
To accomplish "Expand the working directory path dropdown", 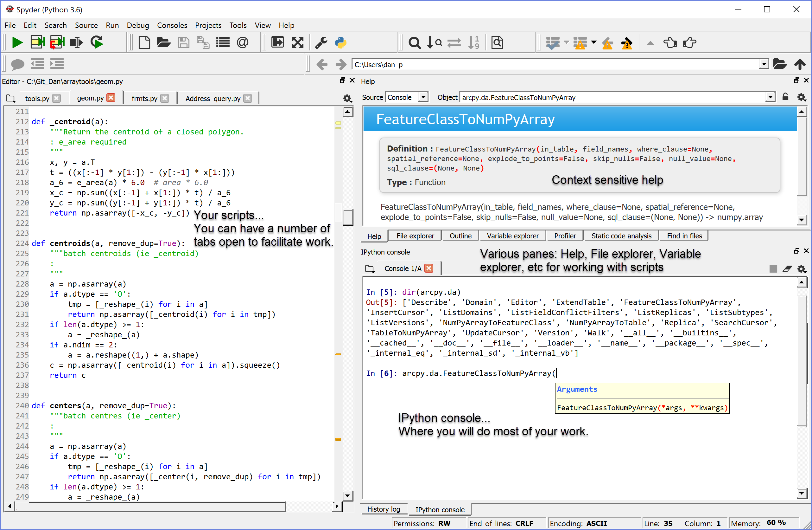I will point(764,64).
